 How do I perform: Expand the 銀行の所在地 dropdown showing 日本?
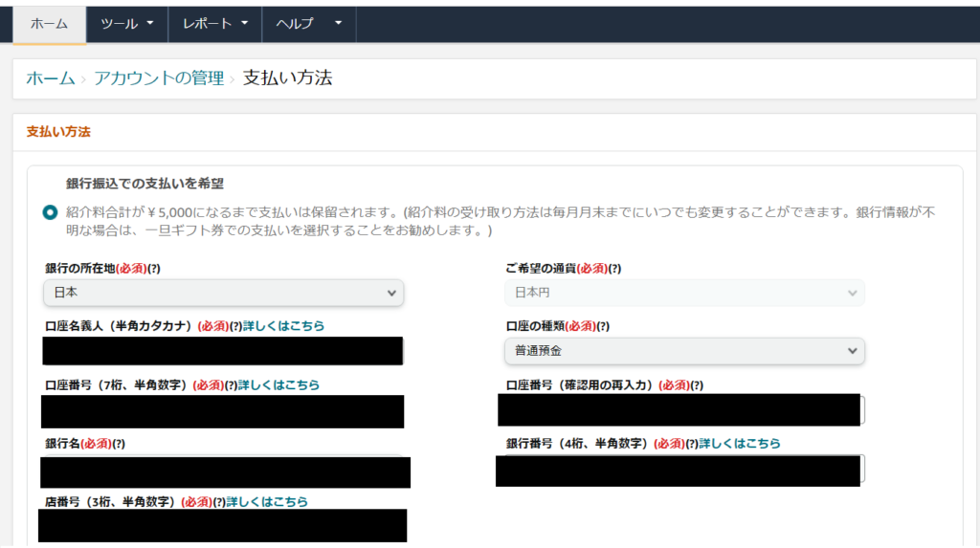(224, 294)
